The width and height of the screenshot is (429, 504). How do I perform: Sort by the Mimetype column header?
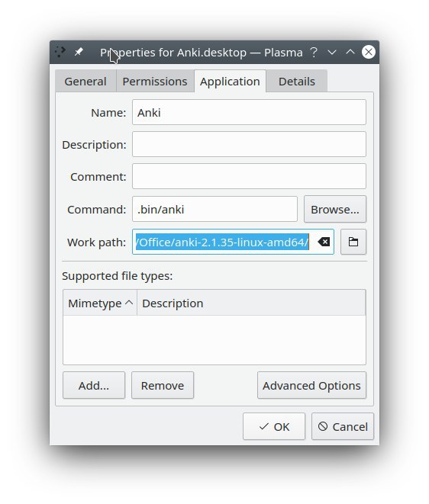[100, 303]
